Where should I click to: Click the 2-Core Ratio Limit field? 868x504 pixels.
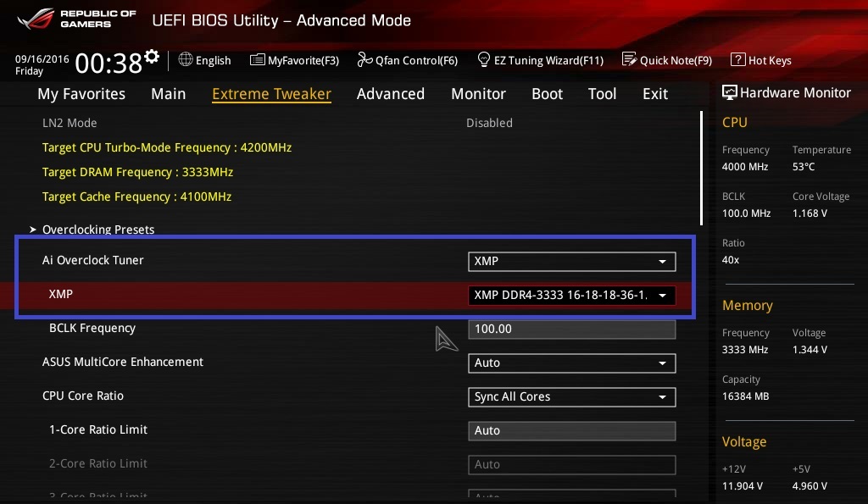pos(572,465)
